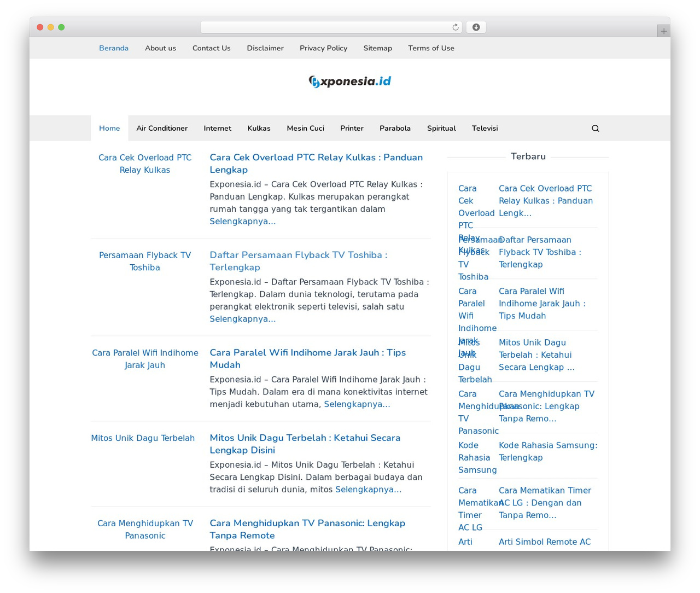The image size is (700, 593).
Task: Open the Contact Us page
Action: coord(211,48)
